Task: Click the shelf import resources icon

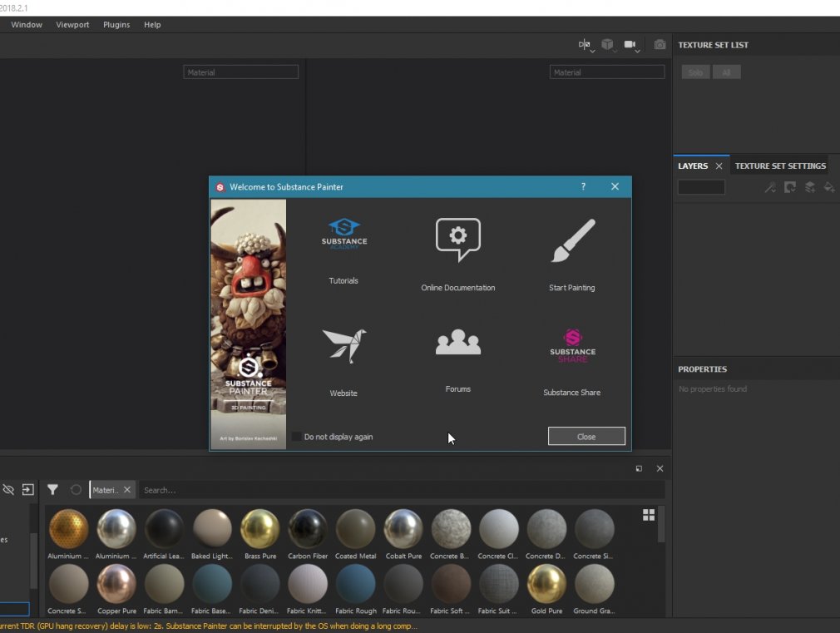Action: point(27,489)
